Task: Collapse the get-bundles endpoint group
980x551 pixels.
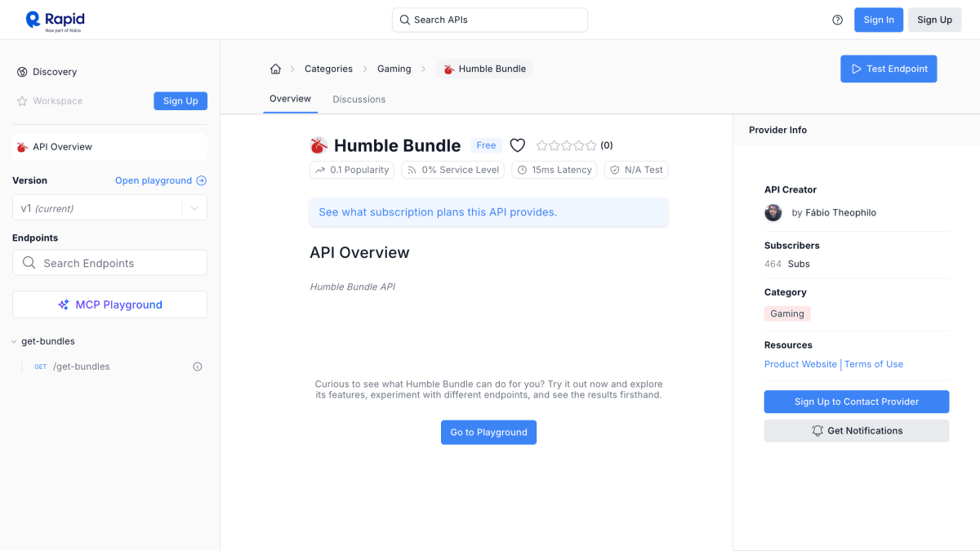Action: click(x=14, y=341)
